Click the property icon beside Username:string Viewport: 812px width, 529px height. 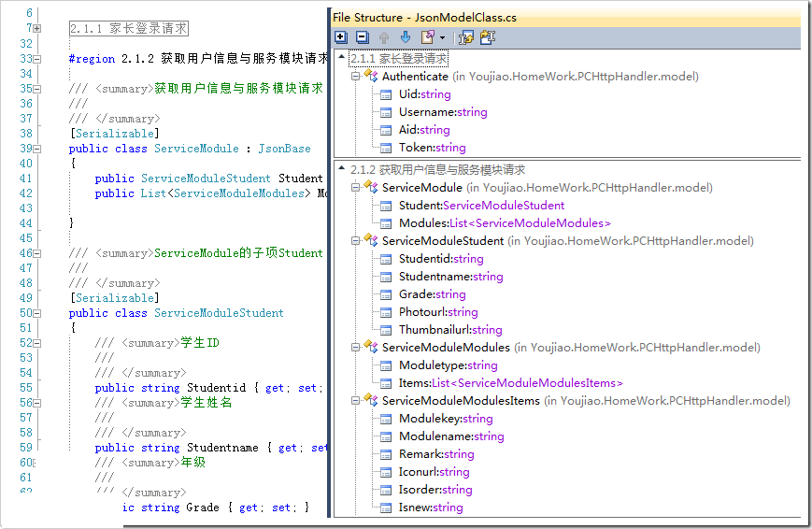[x=386, y=112]
